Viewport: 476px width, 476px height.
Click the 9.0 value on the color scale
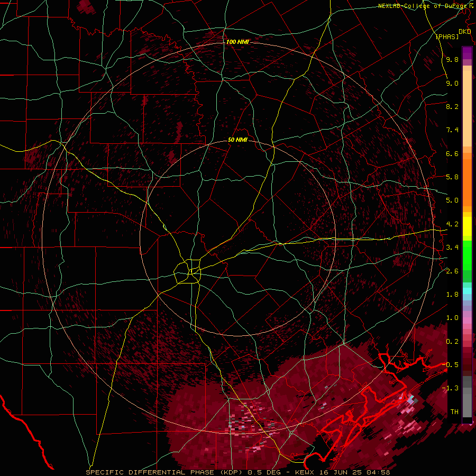[x=452, y=83]
